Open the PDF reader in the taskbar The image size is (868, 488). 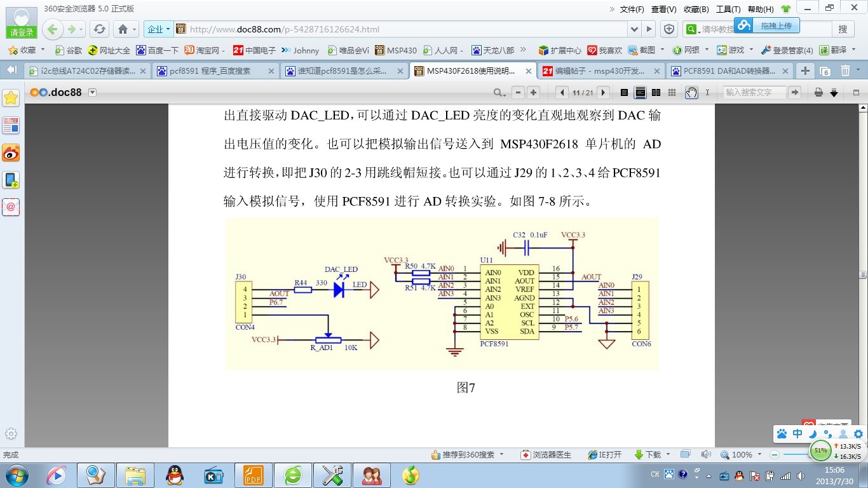click(x=254, y=475)
